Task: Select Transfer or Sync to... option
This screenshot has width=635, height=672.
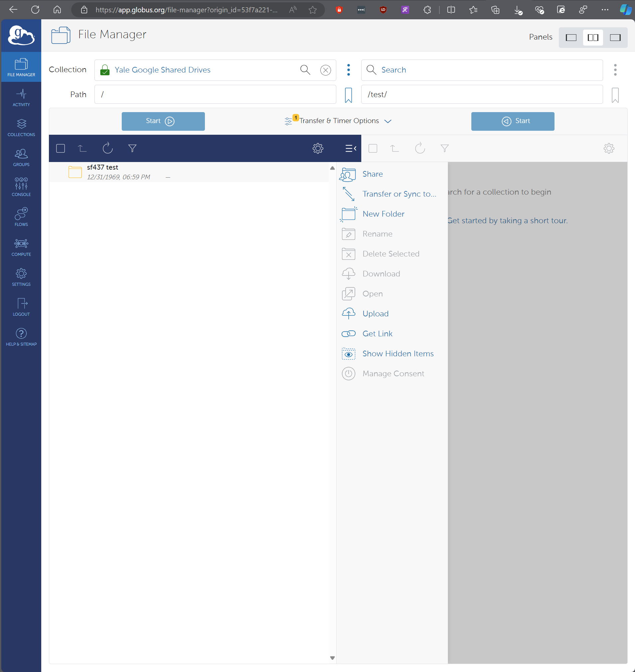Action: 399,194
